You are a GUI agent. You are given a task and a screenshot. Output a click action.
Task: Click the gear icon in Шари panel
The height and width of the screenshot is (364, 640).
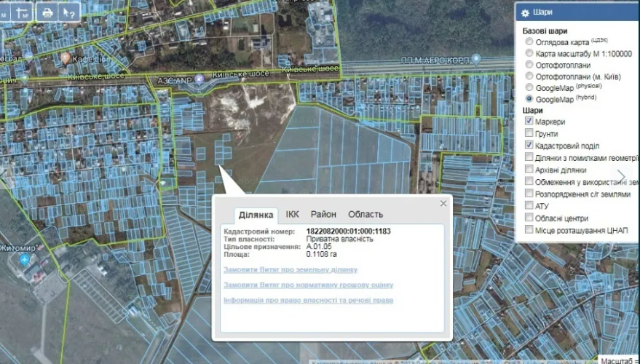525,12
